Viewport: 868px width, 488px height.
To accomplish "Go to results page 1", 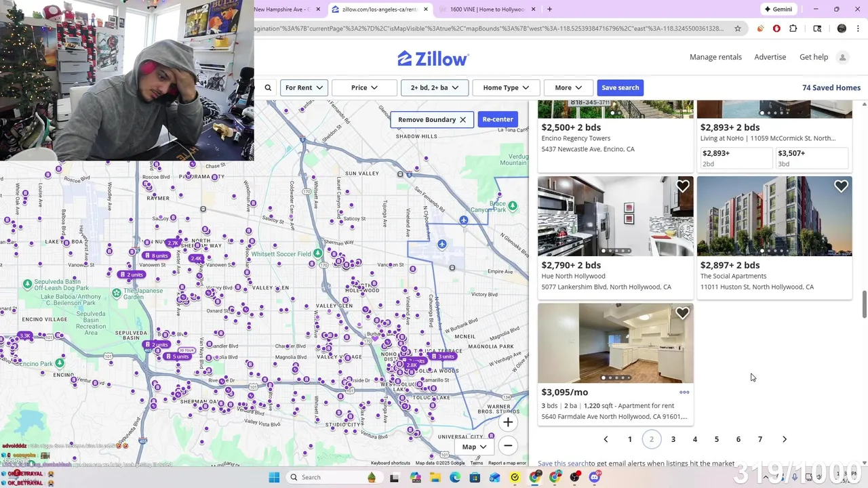I will (x=630, y=439).
